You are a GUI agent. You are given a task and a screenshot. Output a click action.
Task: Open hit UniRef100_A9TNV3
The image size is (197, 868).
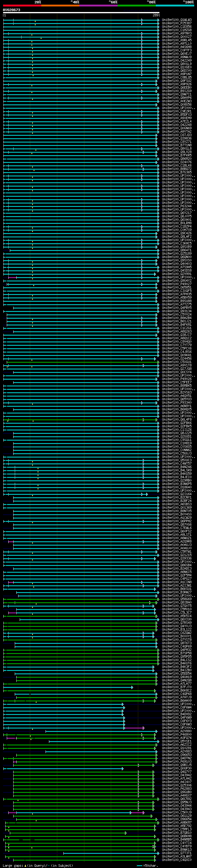point(176,33)
